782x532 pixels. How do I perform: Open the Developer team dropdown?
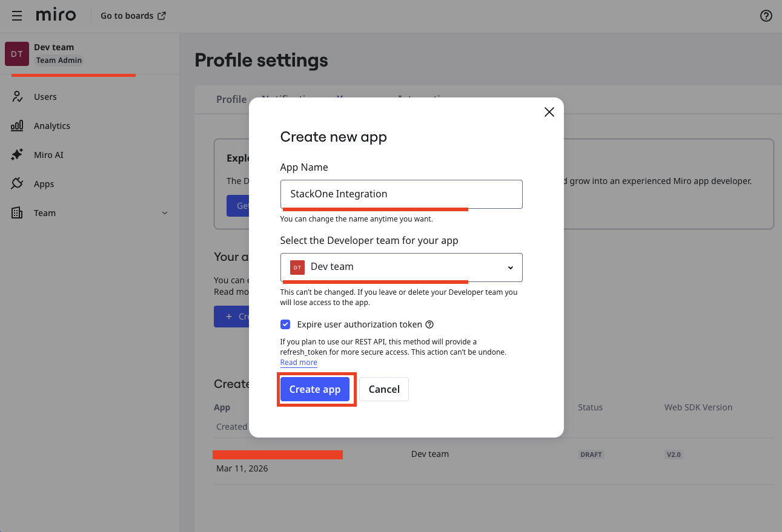point(401,267)
